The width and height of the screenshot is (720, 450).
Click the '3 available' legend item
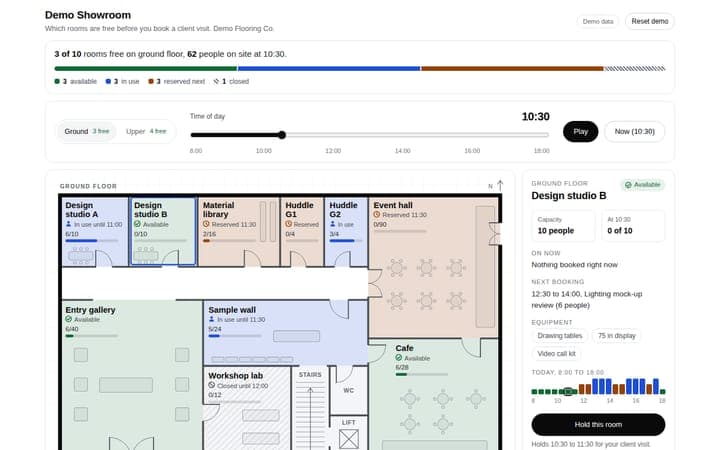tap(76, 81)
